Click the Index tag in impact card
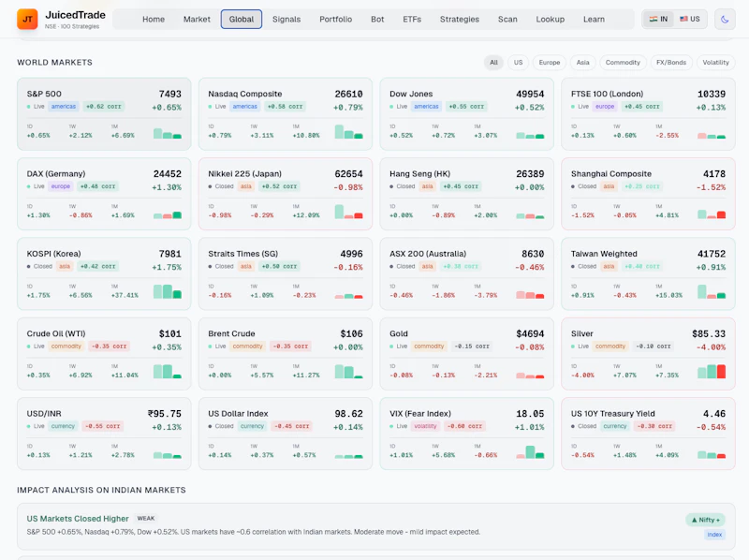This screenshot has height=560, width=749. (x=714, y=535)
